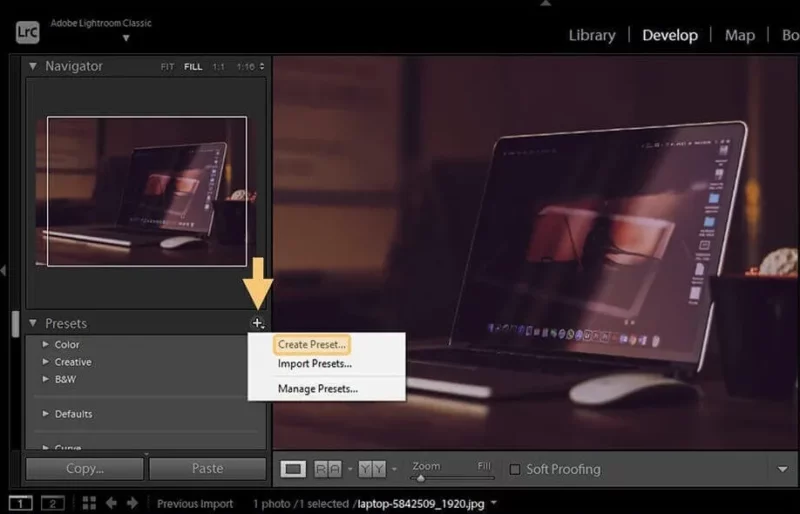This screenshot has width=800, height=514.
Task: Open the Before/After view options arrow
Action: (394, 469)
